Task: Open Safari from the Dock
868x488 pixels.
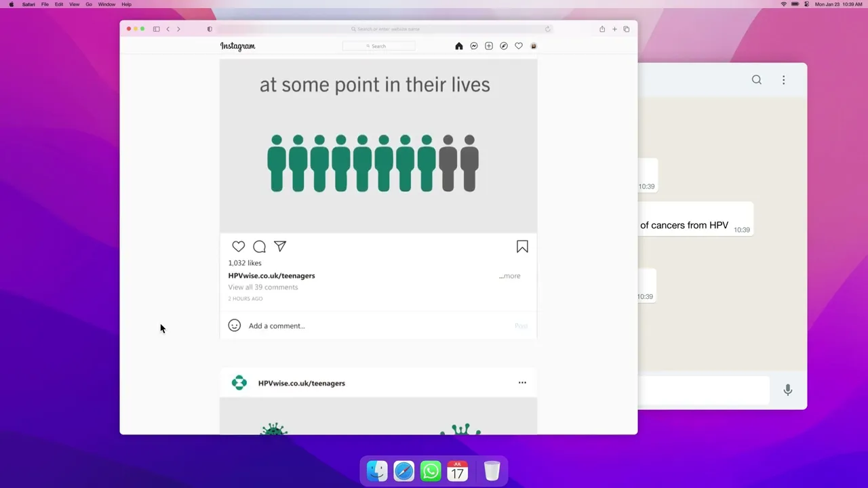Action: [404, 470]
